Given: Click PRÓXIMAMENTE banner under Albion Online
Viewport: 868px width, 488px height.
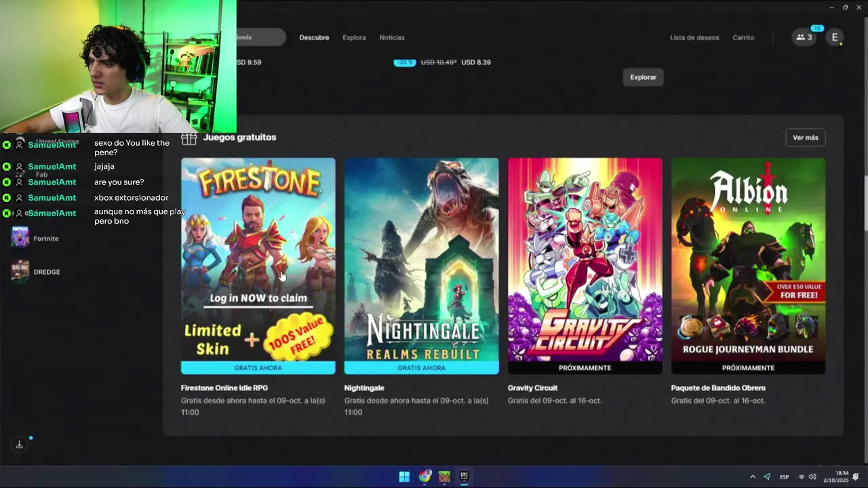Looking at the screenshot, I should point(748,368).
